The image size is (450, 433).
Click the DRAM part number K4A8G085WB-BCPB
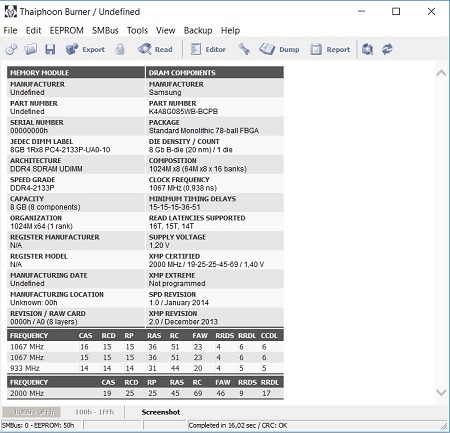pos(183,111)
